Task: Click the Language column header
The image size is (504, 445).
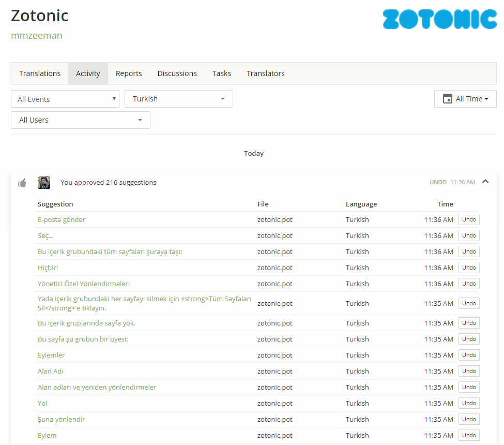Action: tap(361, 204)
